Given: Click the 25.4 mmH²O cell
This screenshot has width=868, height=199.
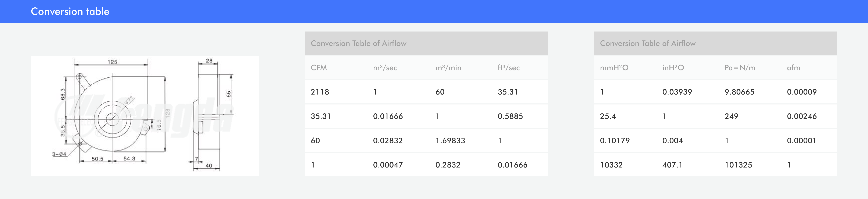Looking at the screenshot, I should coord(608,116).
